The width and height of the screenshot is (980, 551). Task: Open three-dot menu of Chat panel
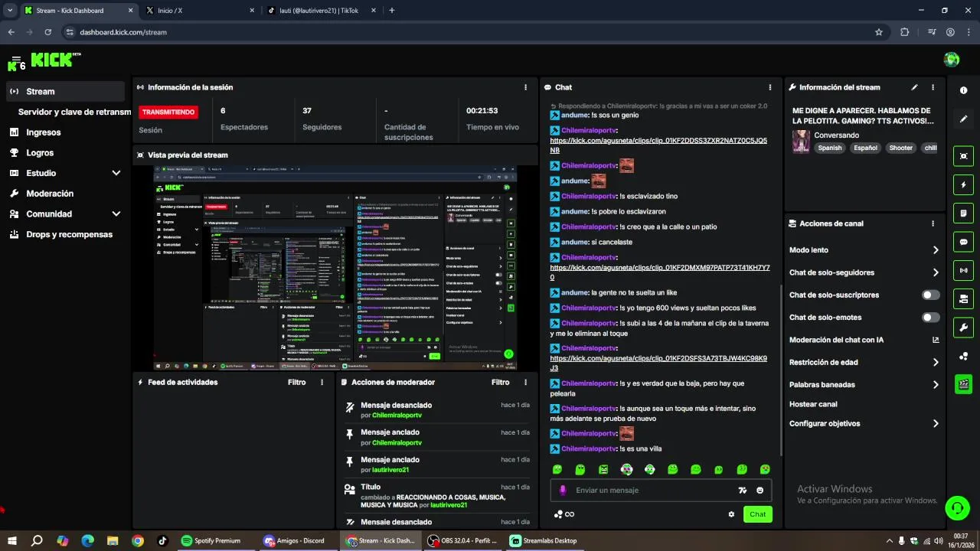click(770, 87)
